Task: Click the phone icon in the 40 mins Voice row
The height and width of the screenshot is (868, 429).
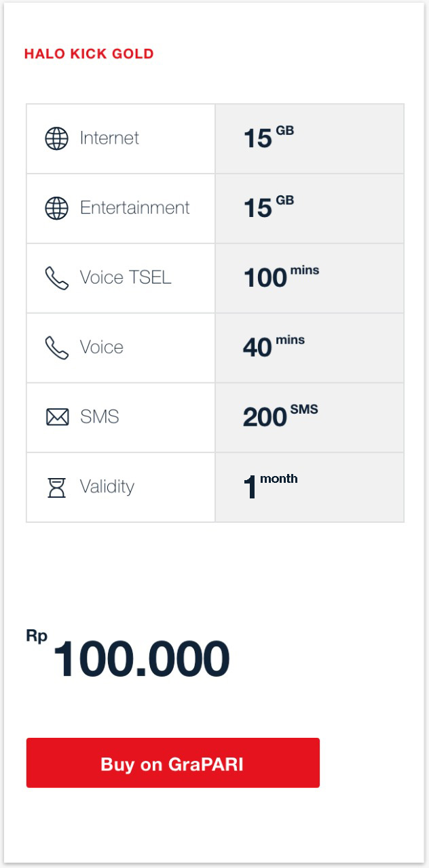Action: tap(57, 348)
